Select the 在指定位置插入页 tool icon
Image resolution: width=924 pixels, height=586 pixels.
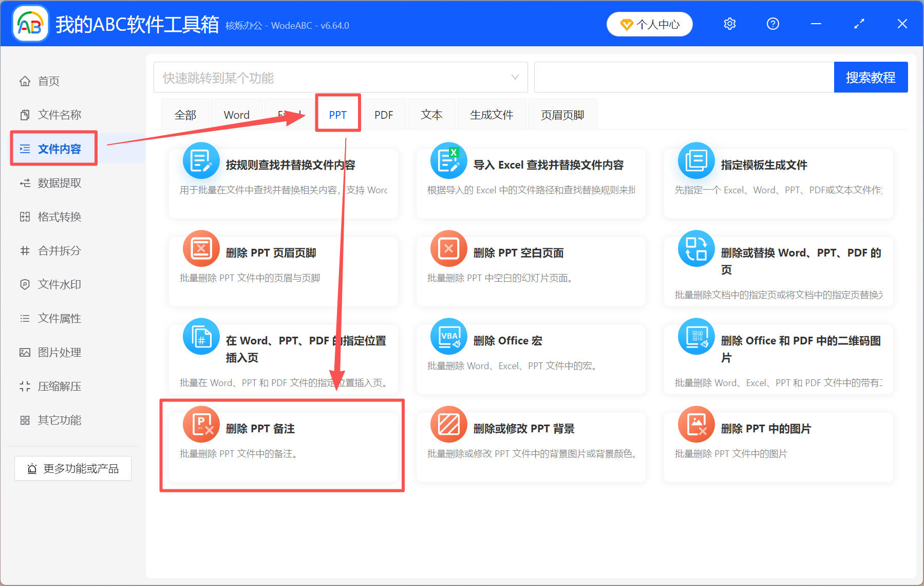pos(201,337)
